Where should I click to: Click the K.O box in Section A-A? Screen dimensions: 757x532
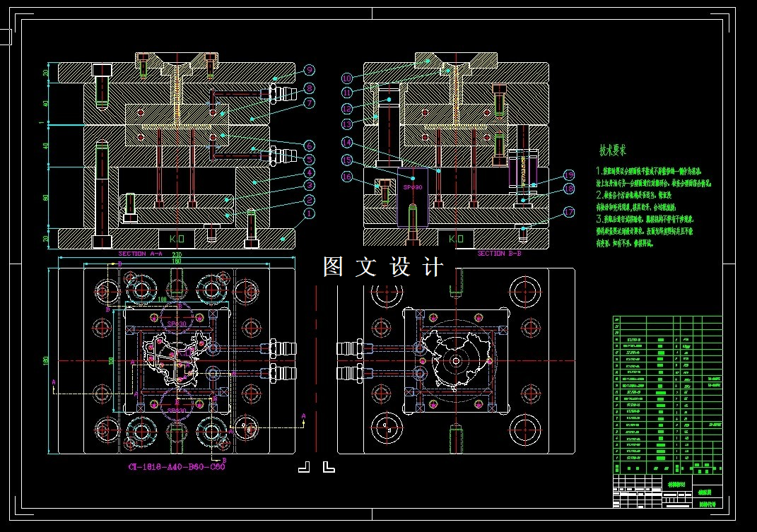click(x=177, y=239)
